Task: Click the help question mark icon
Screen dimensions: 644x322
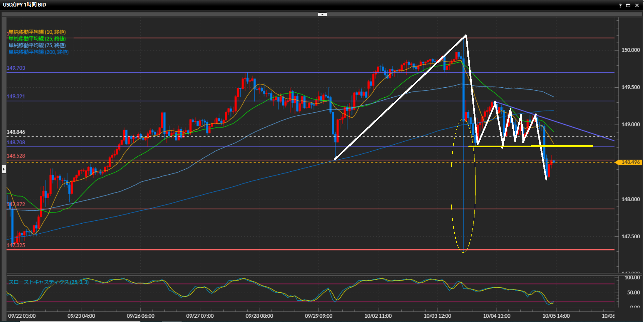Action: pyautogui.click(x=620, y=5)
